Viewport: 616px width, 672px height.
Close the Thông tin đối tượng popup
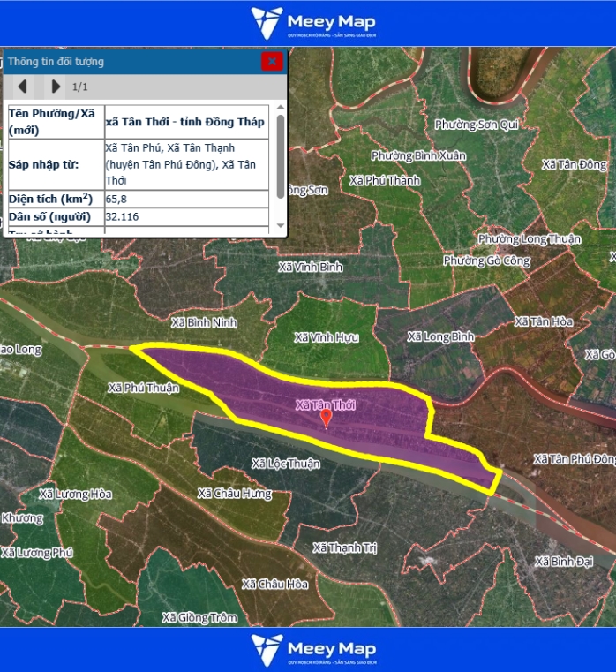272,61
